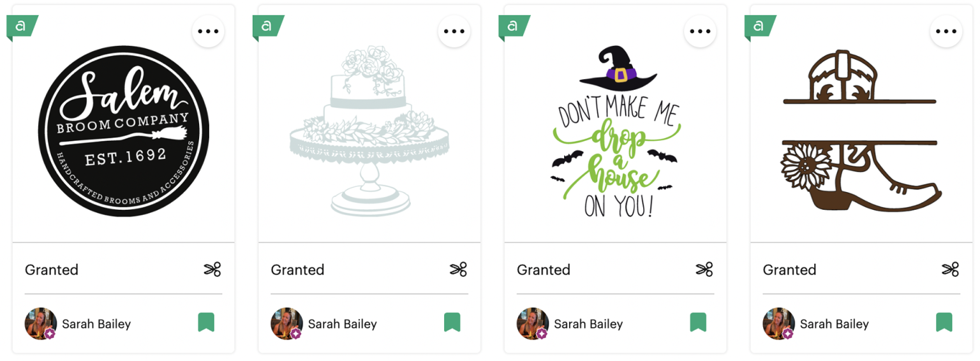Expand options menu for witch hat design
980x361 pixels.
tap(700, 31)
